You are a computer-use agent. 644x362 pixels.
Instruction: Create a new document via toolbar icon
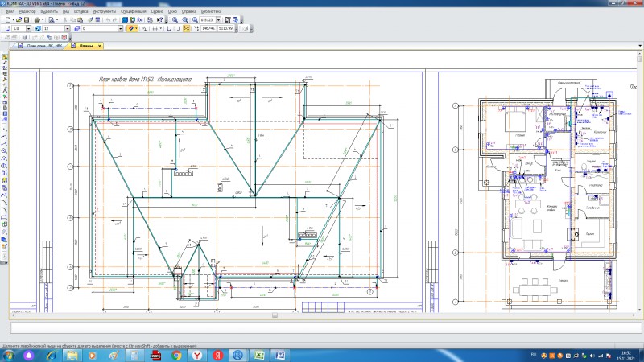(x=6, y=19)
